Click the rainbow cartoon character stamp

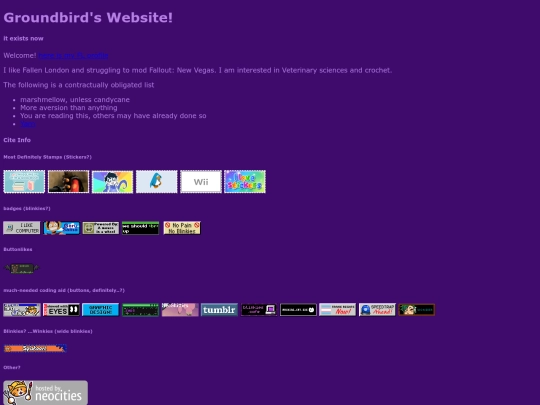[x=112, y=181]
